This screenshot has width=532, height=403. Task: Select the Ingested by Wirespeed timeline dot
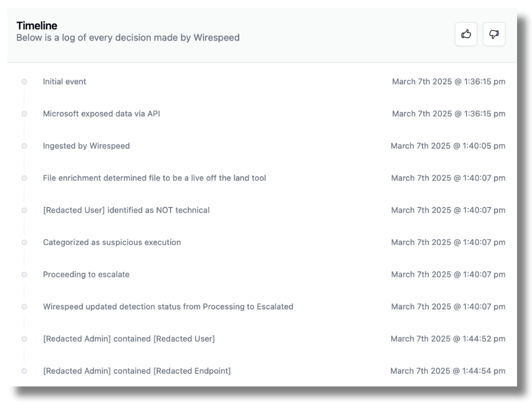pyautogui.click(x=24, y=145)
